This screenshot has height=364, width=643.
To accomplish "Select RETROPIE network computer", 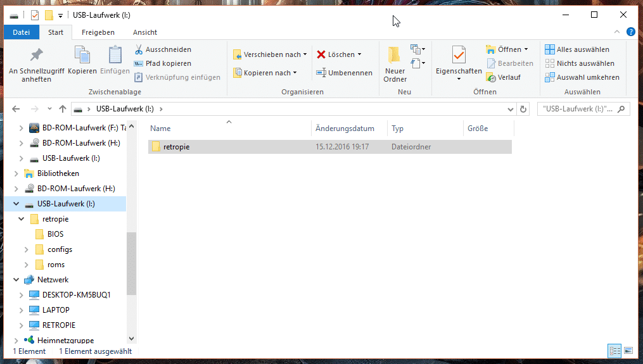I will click(59, 325).
